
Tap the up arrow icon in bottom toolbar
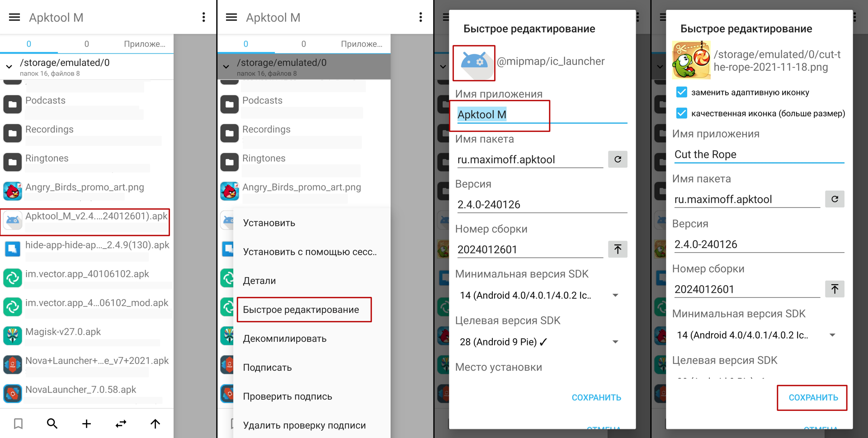click(155, 424)
